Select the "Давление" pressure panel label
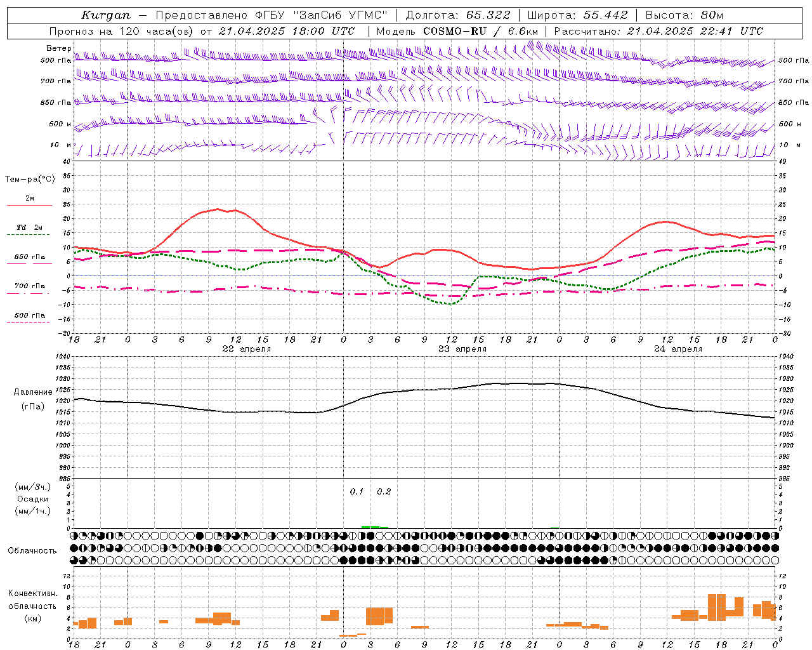812x650 pixels. coord(33,392)
